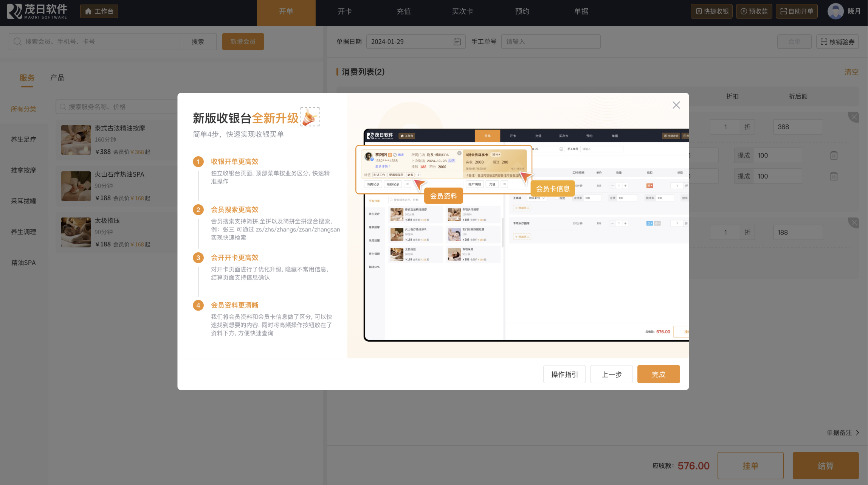Image resolution: width=868 pixels, height=485 pixels.
Task: Open 核销验券 voucher verification icon
Action: click(x=824, y=42)
